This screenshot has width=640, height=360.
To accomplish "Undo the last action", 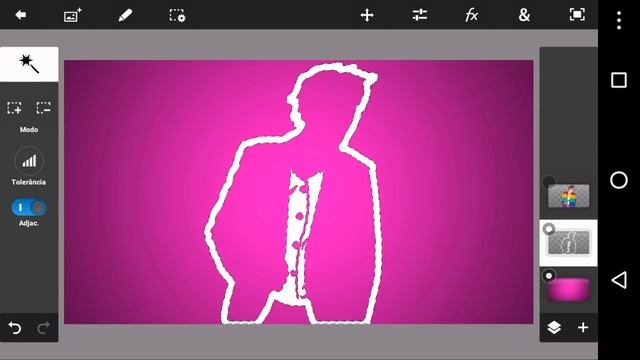I will click(x=15, y=328).
